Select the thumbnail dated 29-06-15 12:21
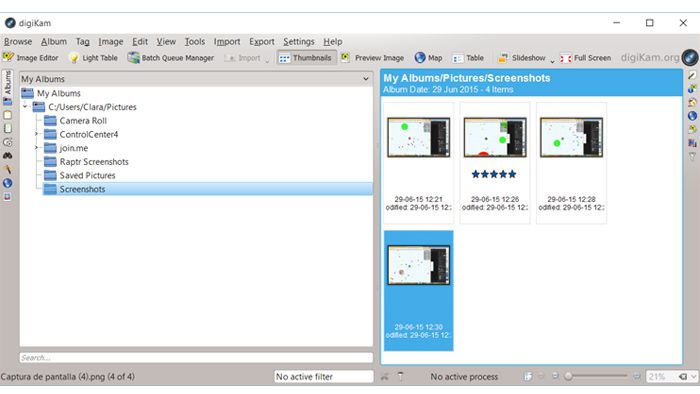 coord(418,163)
